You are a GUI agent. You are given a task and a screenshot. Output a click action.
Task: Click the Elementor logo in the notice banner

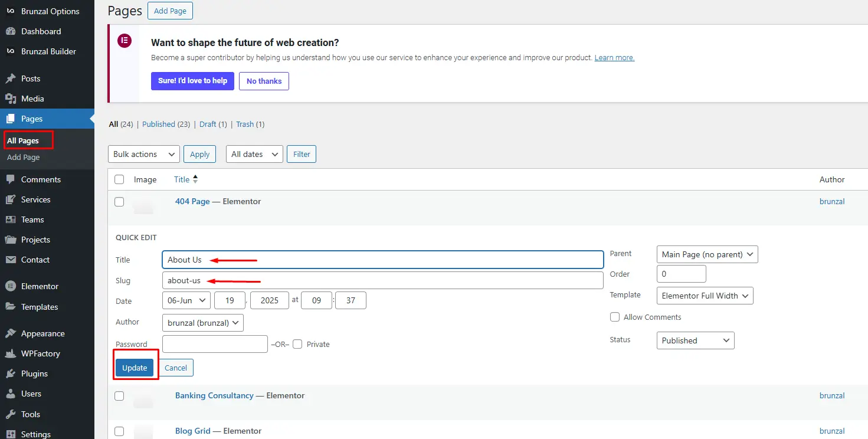[124, 41]
